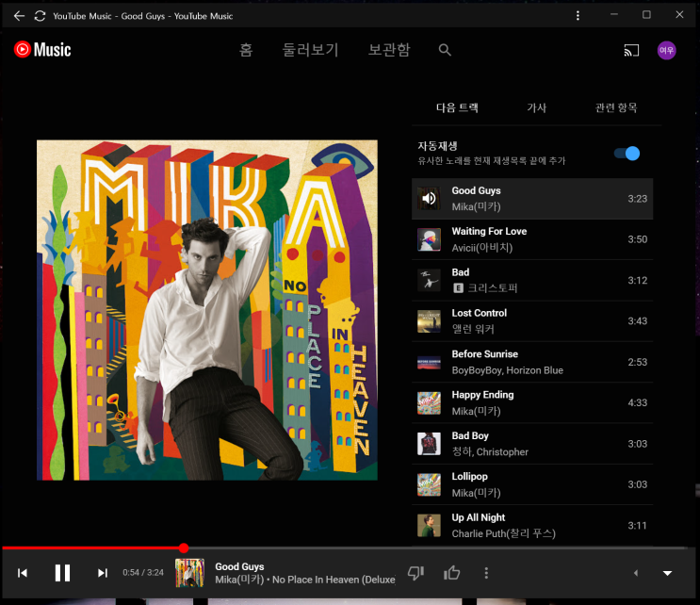Open artist BoyBoyBoy, Horizon Blue link
This screenshot has height=605, width=700.
[508, 370]
